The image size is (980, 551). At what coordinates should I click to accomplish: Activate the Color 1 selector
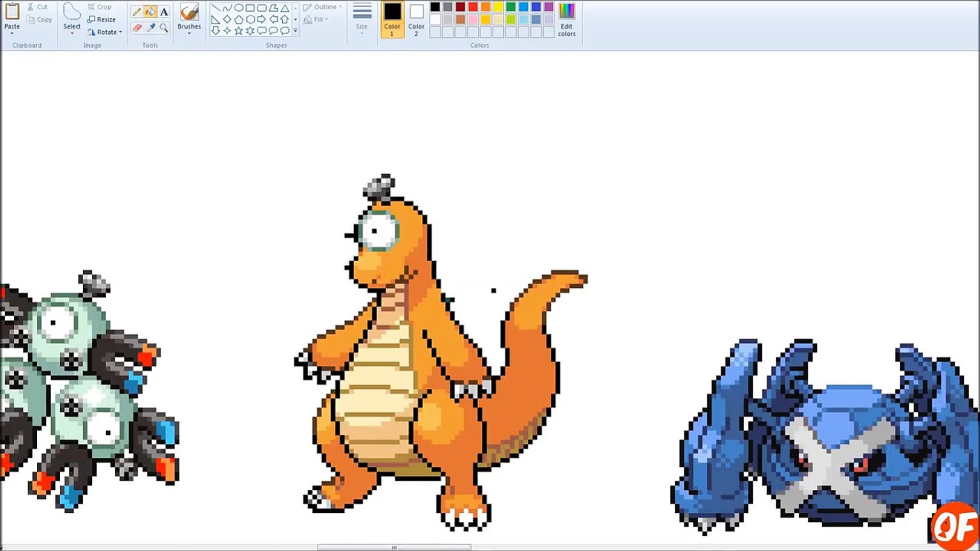pos(392,19)
